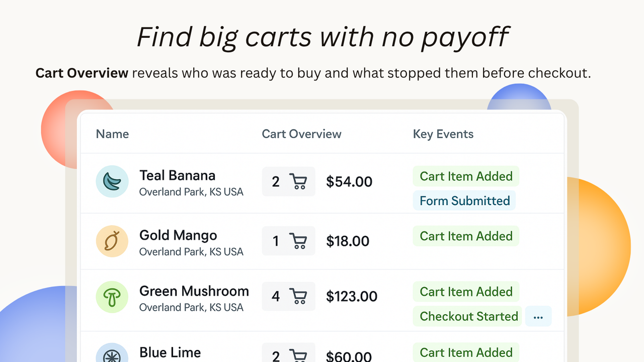
Task: Open the Teal Banana customer name
Action: click(177, 175)
